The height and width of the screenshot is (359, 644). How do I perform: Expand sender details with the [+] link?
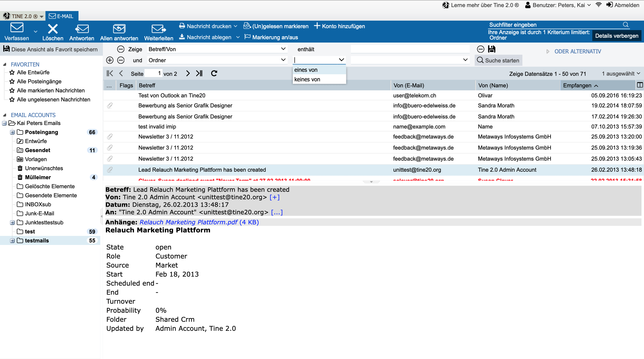[274, 197]
